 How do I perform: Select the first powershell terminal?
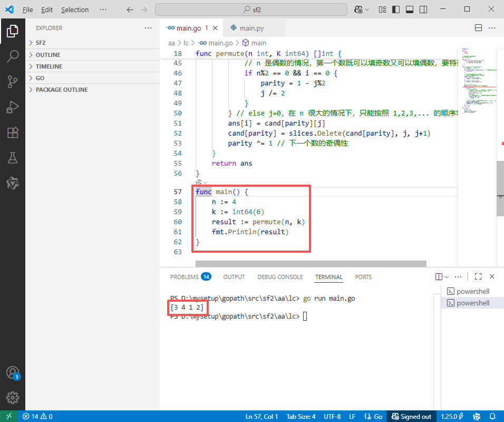[x=472, y=291]
